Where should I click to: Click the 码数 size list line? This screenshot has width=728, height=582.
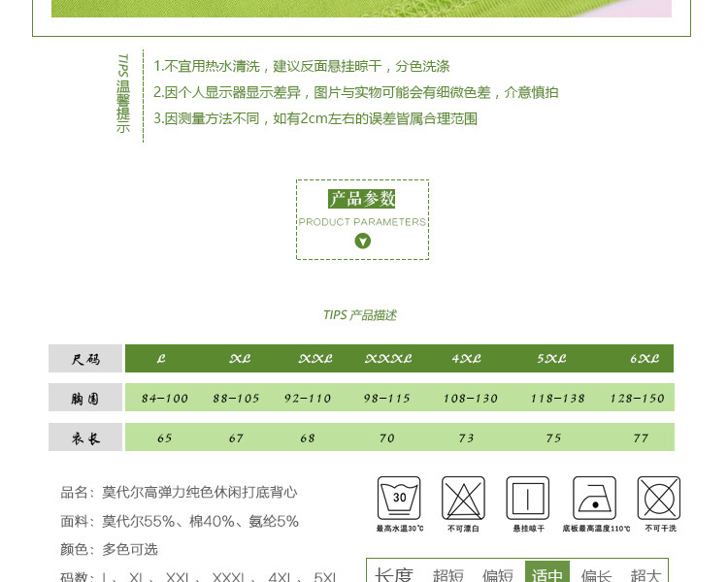199,576
